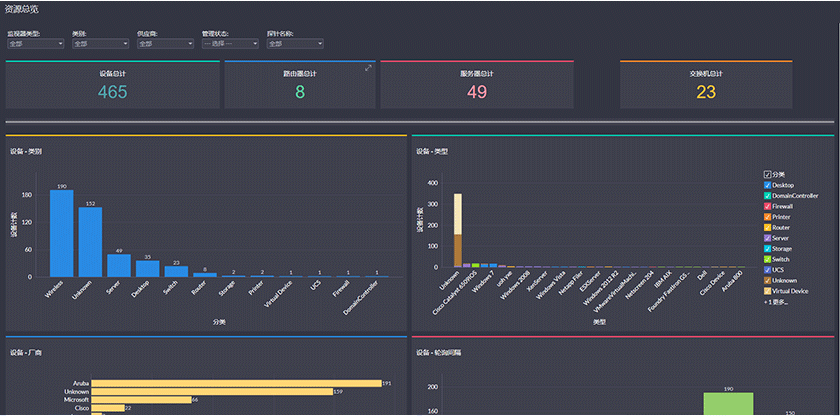Click the 设备 - 类型 chart title
This screenshot has width=840, height=417.
(x=432, y=152)
